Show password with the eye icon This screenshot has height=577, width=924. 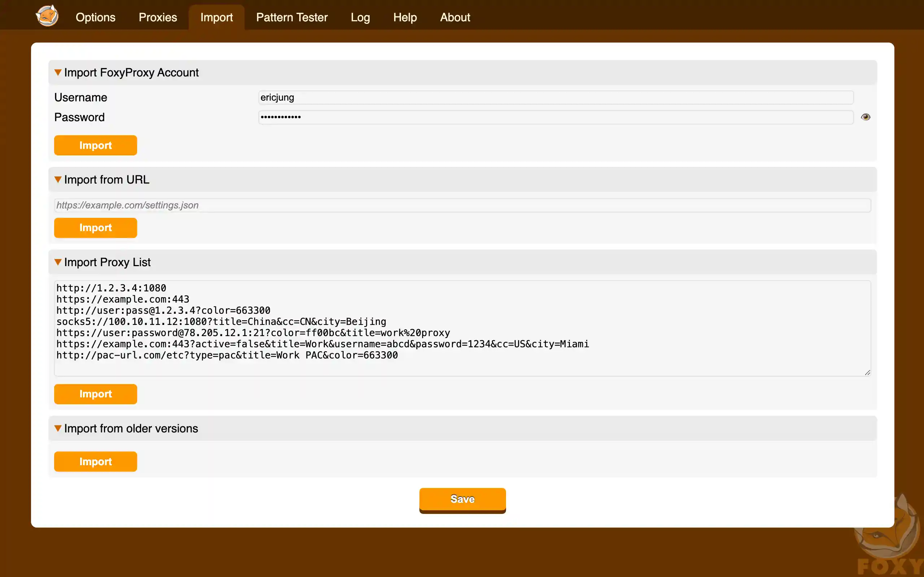tap(865, 117)
